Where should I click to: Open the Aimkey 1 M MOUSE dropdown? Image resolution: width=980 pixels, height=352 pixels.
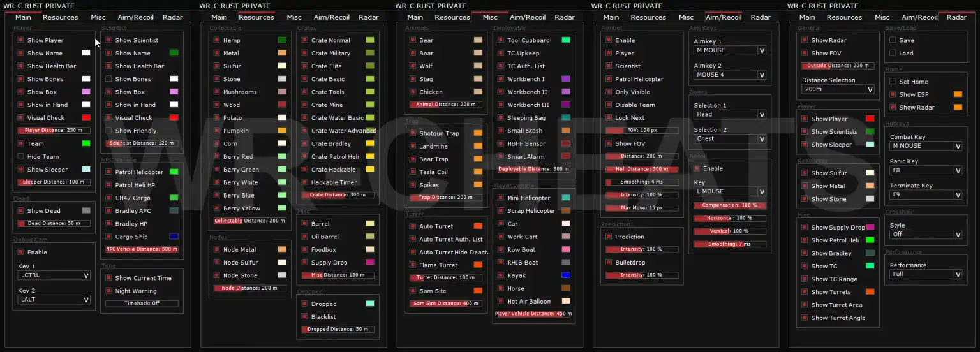(x=730, y=50)
